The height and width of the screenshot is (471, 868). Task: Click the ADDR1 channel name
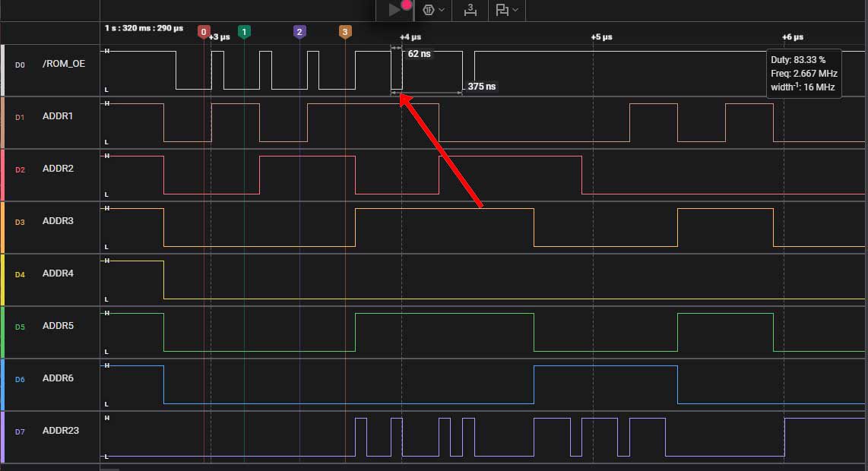58,116
